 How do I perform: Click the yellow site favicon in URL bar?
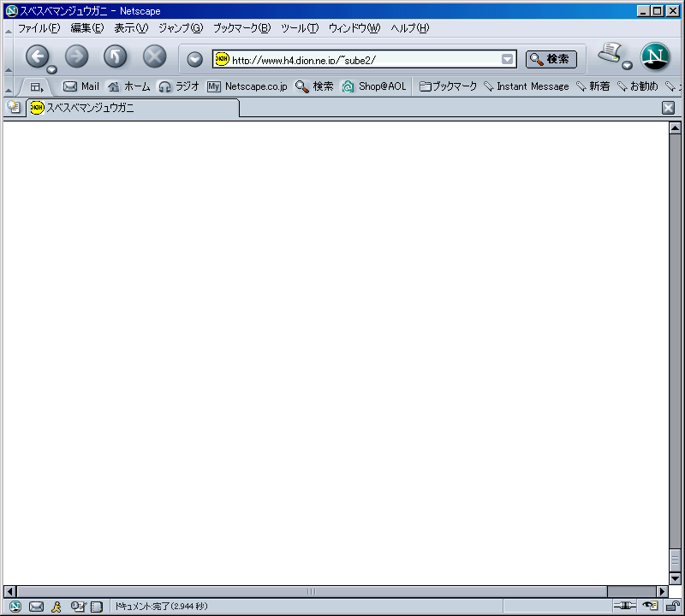(222, 59)
